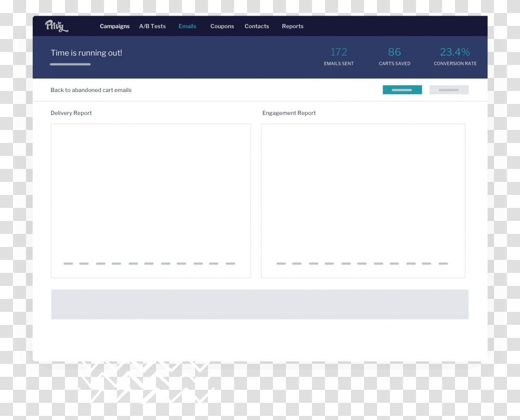Image resolution: width=520 pixels, height=420 pixels.
Task: Open the Coupons section
Action: coord(222,26)
